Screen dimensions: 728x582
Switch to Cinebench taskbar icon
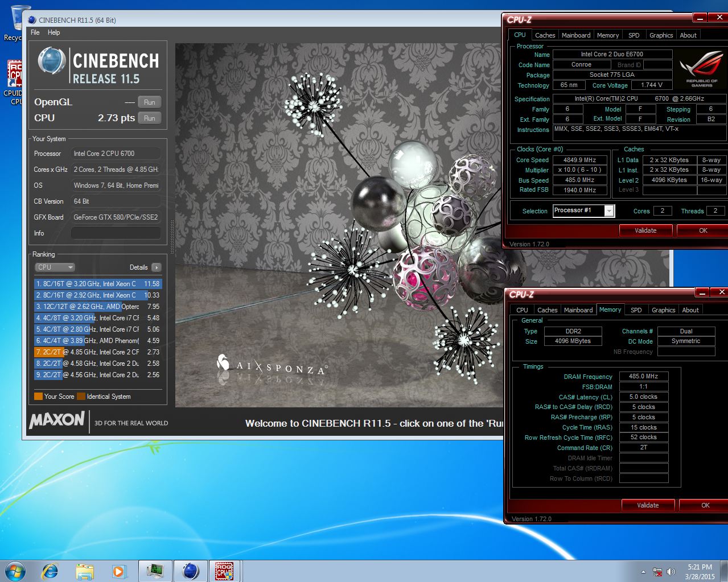191,571
